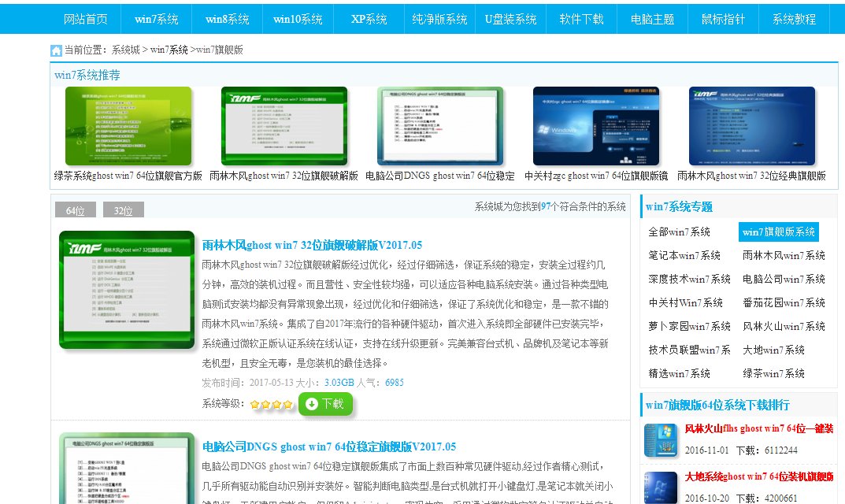Click the download arrow icon on the green 下载 button
Viewport: 845px width, 504px height.
click(313, 404)
